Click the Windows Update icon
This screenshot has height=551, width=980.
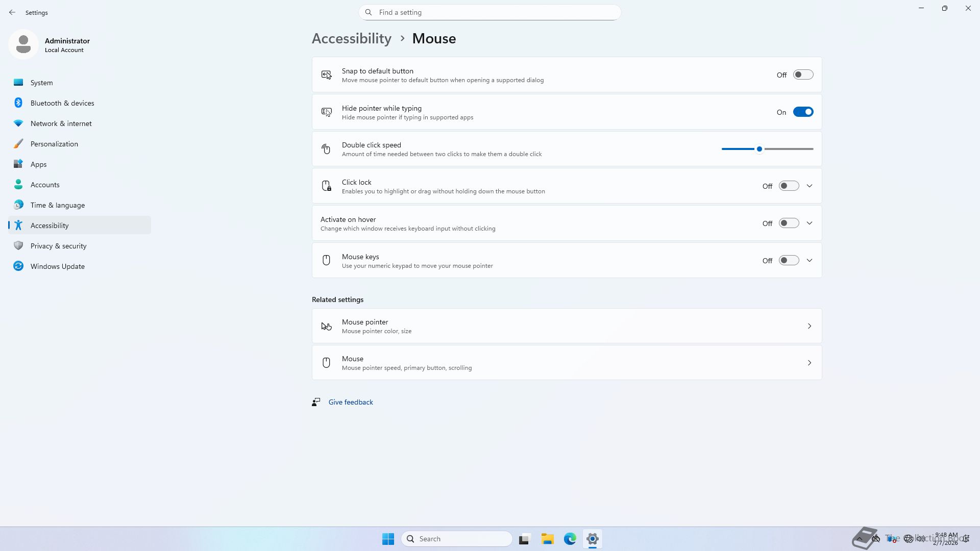click(x=18, y=266)
